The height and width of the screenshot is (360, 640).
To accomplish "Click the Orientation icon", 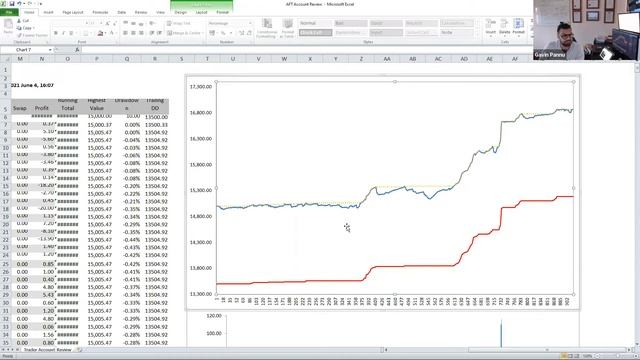I will 152,23.
